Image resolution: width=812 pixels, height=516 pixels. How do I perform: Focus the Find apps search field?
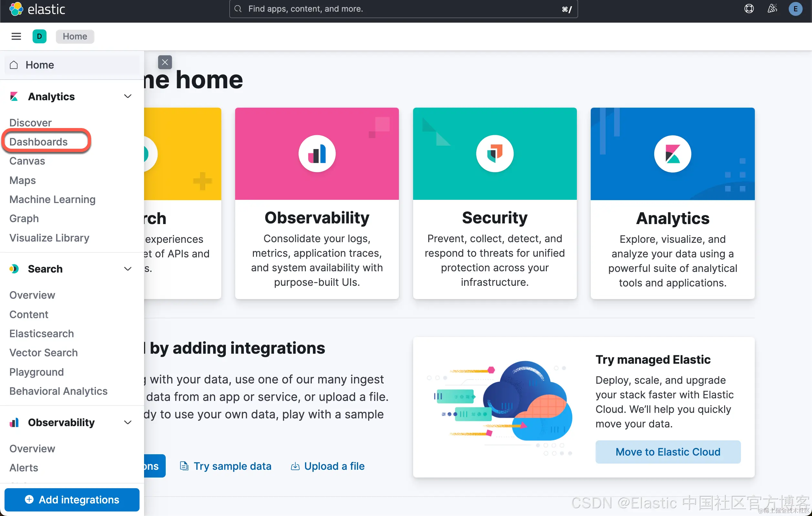point(403,9)
